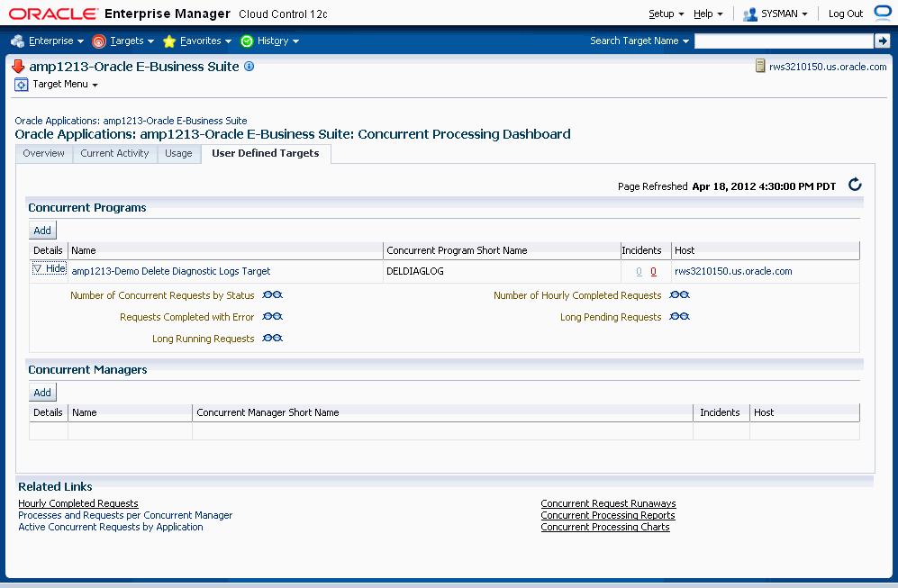Screen dimensions: 898x588
Task: Refresh the page with the refresh icon
Action: [855, 185]
